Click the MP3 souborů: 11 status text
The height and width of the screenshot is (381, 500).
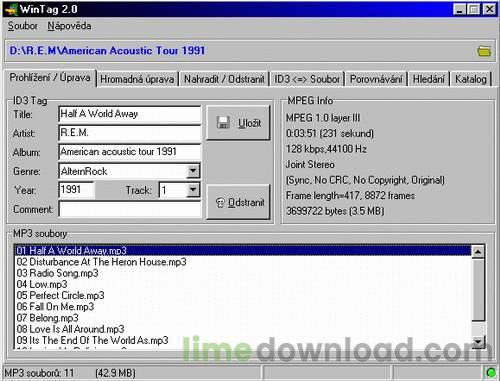click(x=39, y=373)
